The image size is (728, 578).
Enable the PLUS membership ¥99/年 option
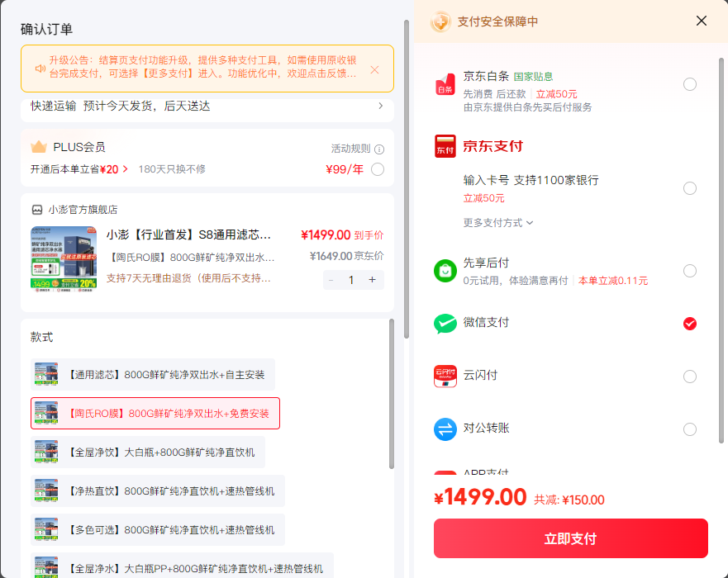point(378,169)
